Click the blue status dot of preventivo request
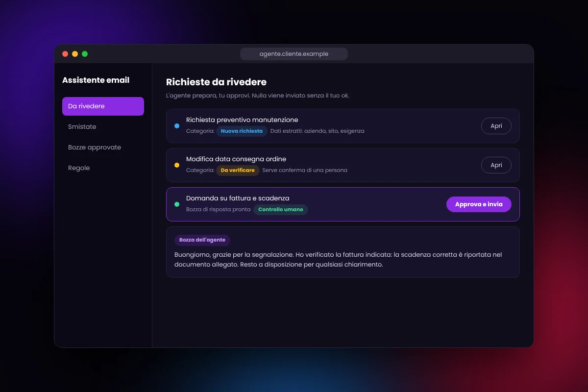Screen dimensions: 588x392 tap(177, 126)
